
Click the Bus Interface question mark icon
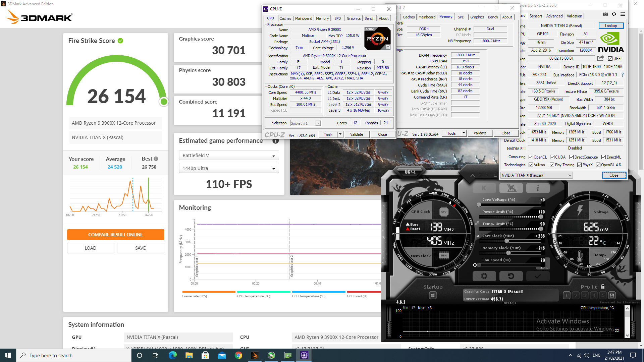tap(623, 75)
